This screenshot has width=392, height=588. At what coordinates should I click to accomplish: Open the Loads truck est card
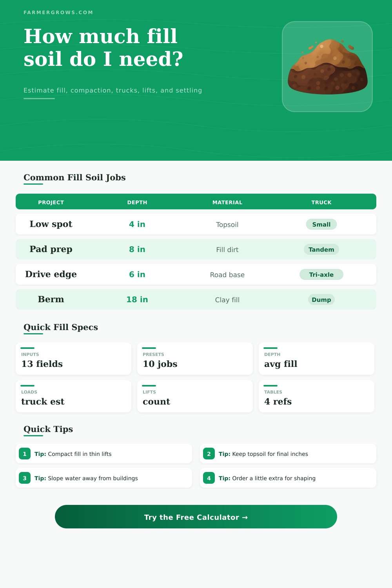73,396
